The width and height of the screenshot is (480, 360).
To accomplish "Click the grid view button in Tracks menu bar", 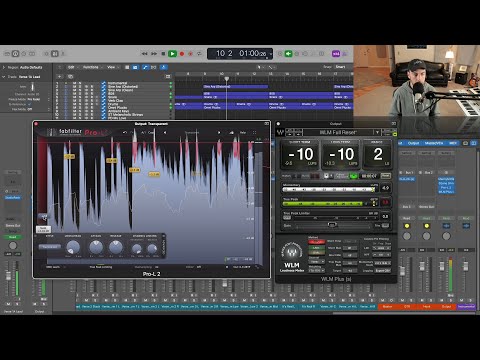I will point(127,67).
